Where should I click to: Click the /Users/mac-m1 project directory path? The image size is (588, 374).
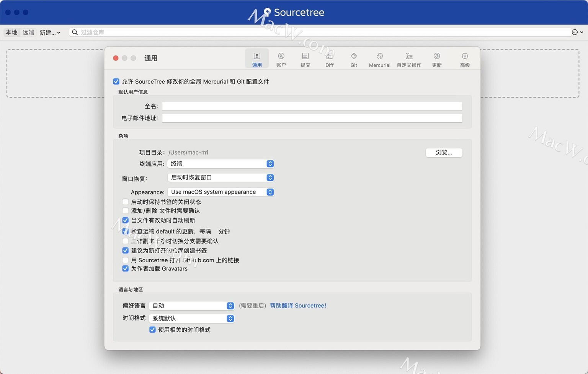[188, 152]
